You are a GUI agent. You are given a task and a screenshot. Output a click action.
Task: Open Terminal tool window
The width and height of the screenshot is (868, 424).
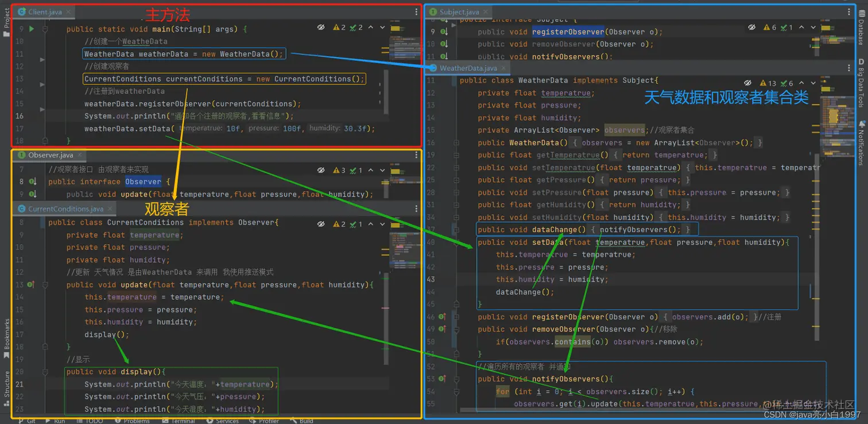coord(179,421)
